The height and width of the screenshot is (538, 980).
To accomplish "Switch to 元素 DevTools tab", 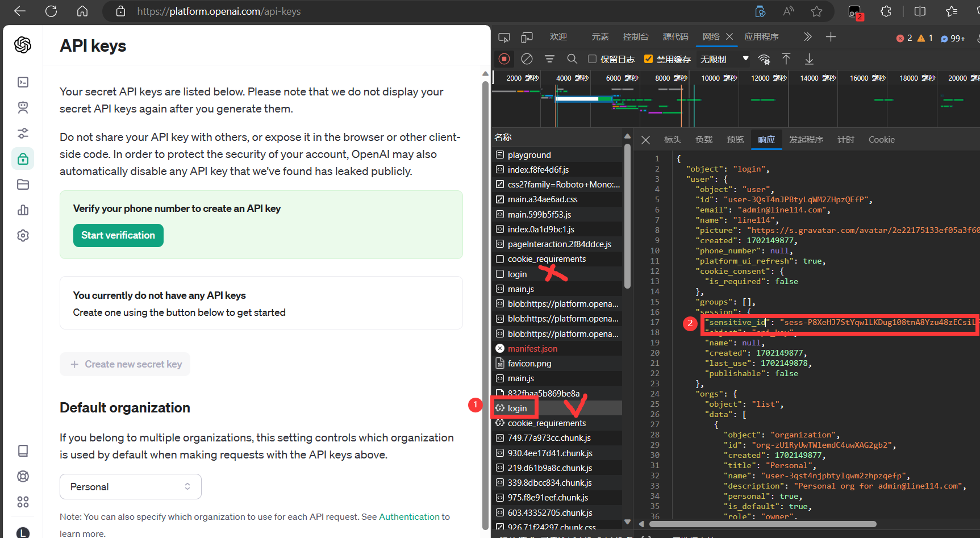I will pyautogui.click(x=600, y=37).
